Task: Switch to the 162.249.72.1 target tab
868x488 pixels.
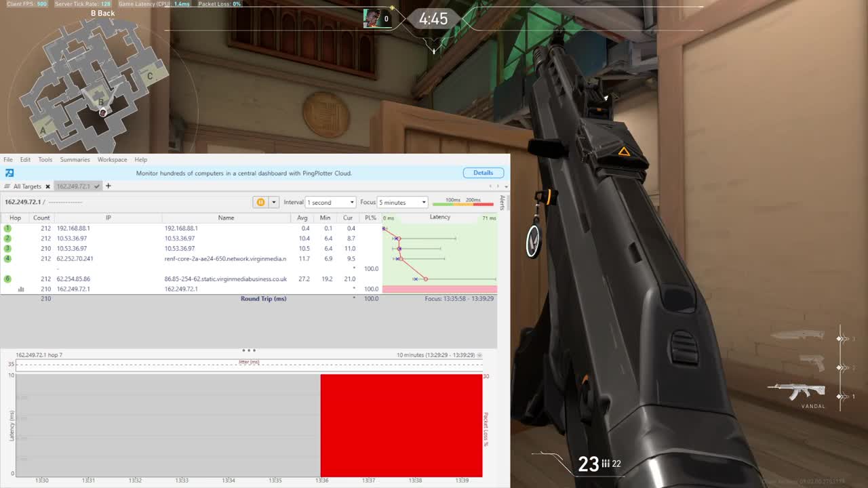Action: 73,186
